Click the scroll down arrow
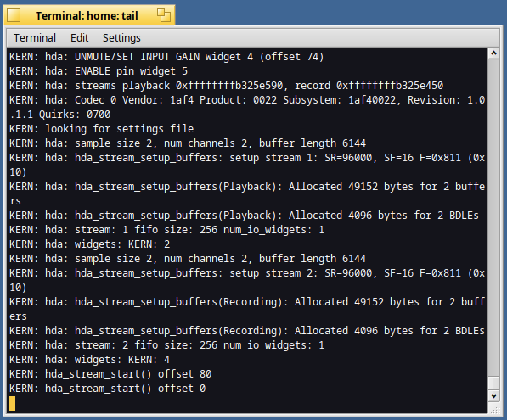Viewport: 507px width, 420px height. click(x=494, y=396)
